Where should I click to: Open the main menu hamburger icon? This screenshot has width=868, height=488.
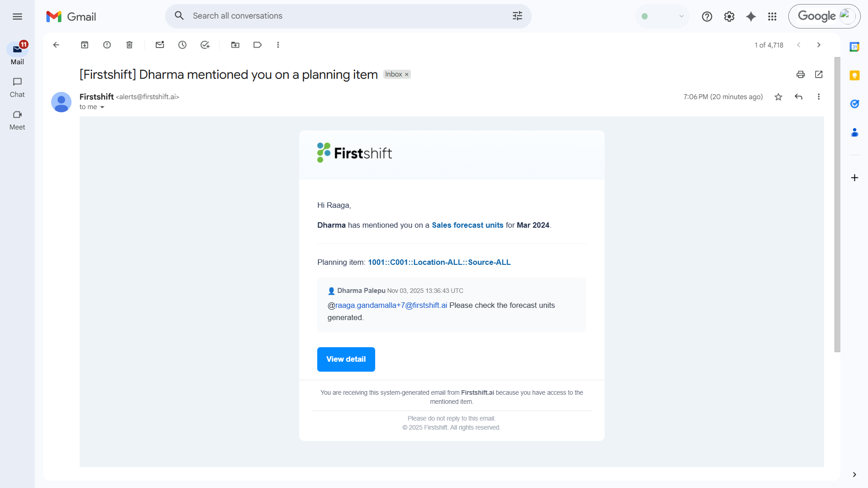click(x=17, y=17)
